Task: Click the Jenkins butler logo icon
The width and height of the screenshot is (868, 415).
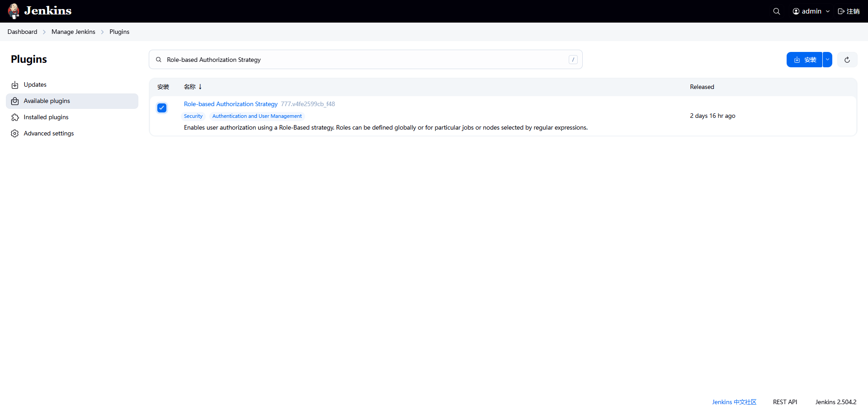Action: [x=14, y=11]
